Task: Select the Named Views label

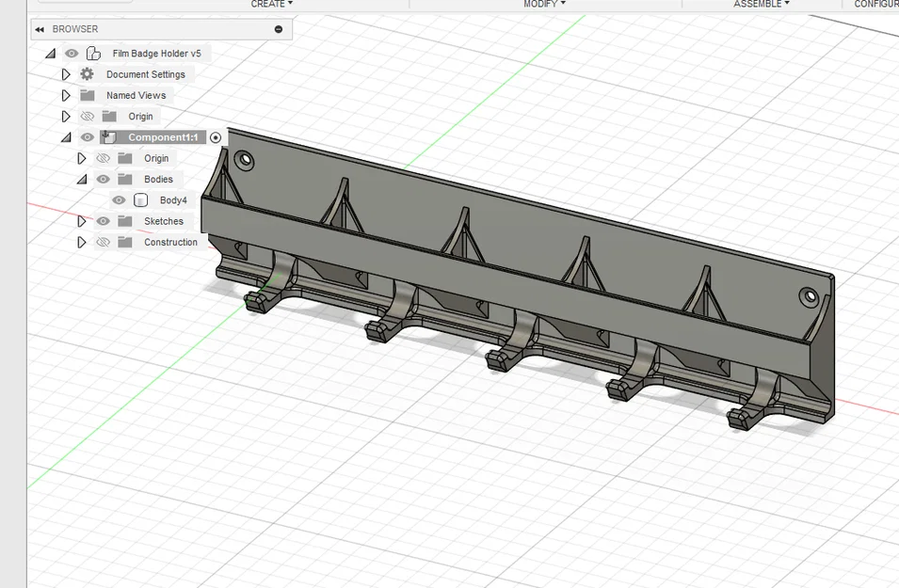Action: click(x=136, y=95)
